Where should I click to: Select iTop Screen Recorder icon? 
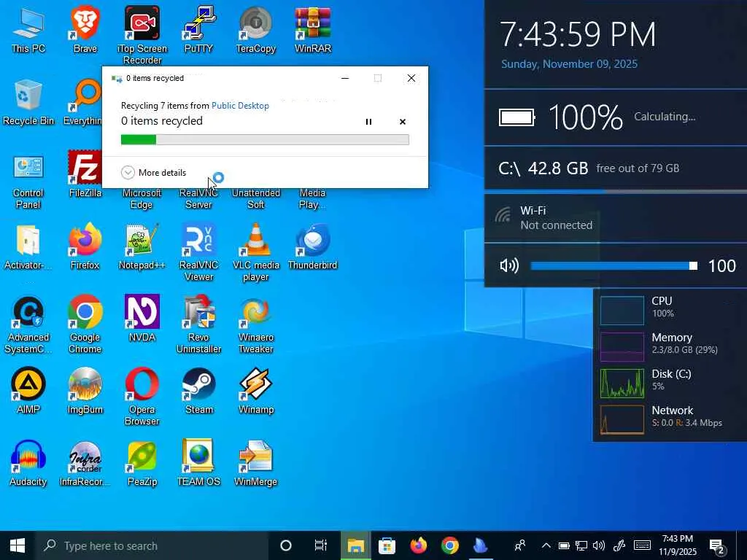[142, 36]
